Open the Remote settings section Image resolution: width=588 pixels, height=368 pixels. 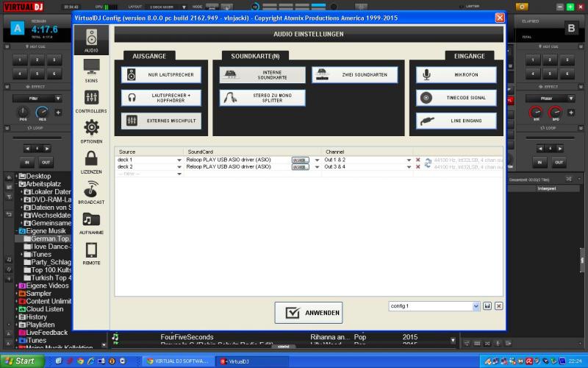click(x=91, y=253)
